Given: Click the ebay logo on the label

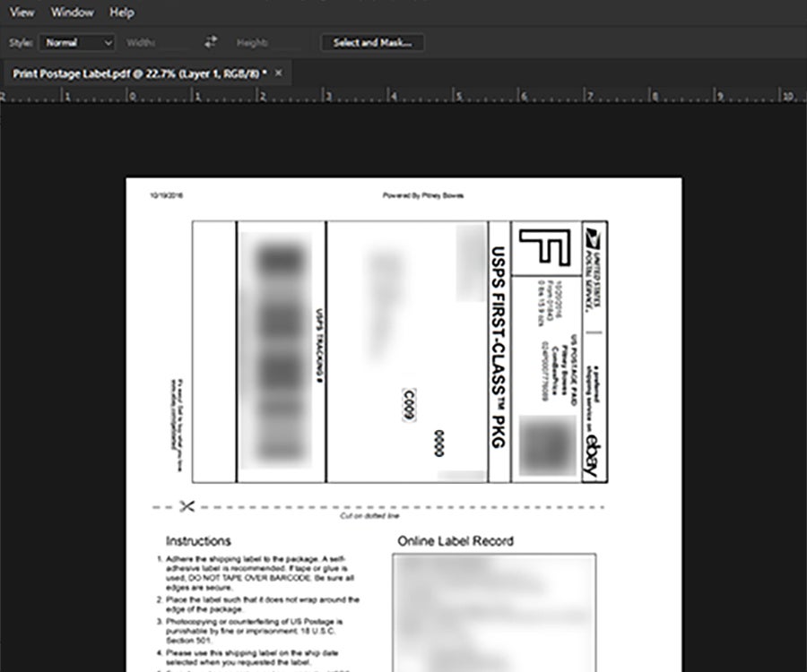Looking at the screenshot, I should [x=594, y=457].
